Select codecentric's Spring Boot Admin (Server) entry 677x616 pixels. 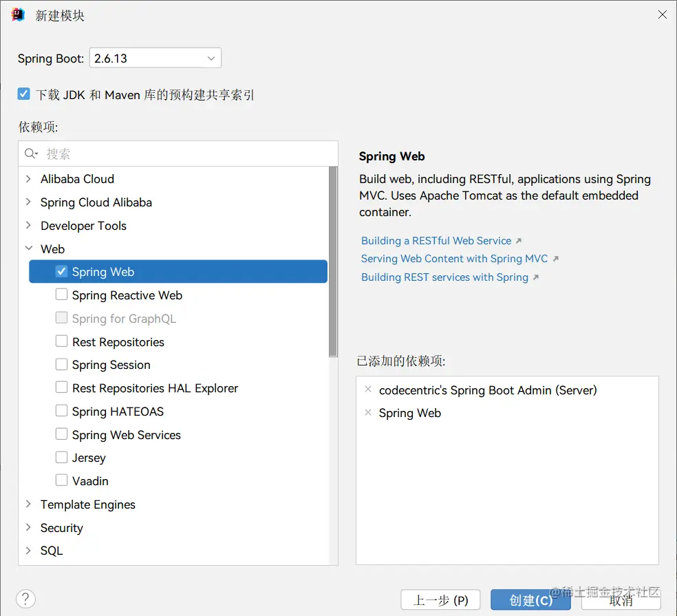(488, 390)
